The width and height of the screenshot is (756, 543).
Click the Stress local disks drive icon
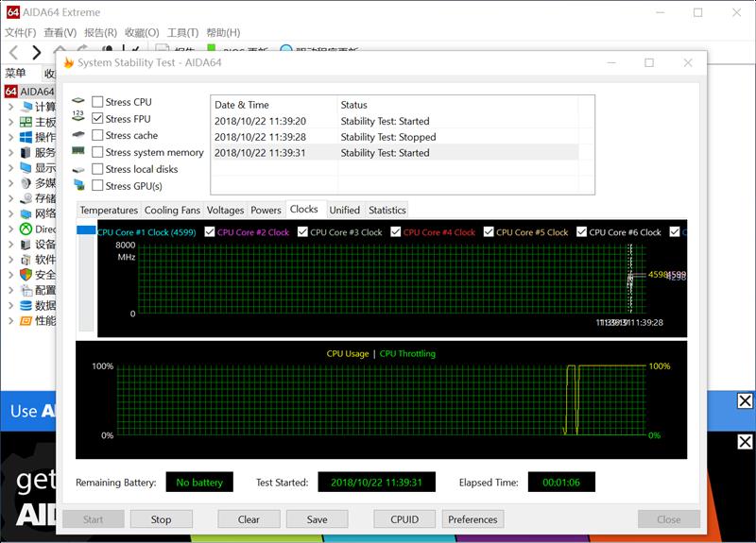click(x=78, y=170)
